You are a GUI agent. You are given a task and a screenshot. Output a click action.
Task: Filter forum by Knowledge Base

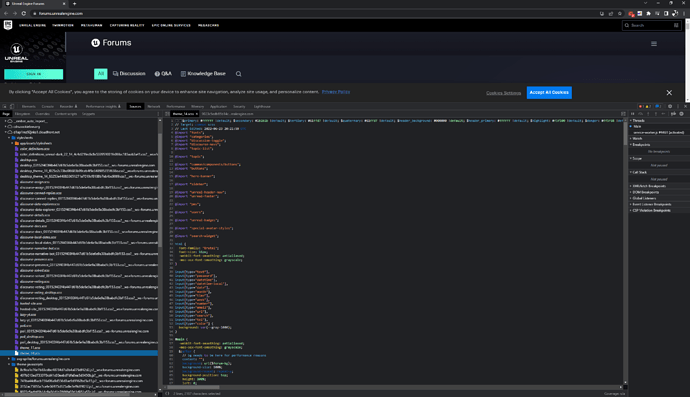(203, 74)
